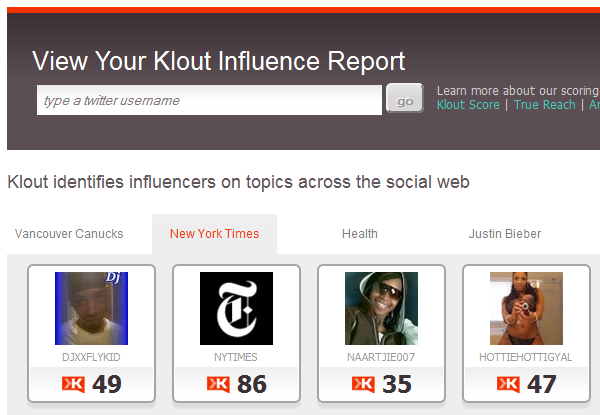Viewport: 600px width, 415px height.
Task: Click the HOTTIEHOTTIGYAL username label
Action: (x=526, y=355)
